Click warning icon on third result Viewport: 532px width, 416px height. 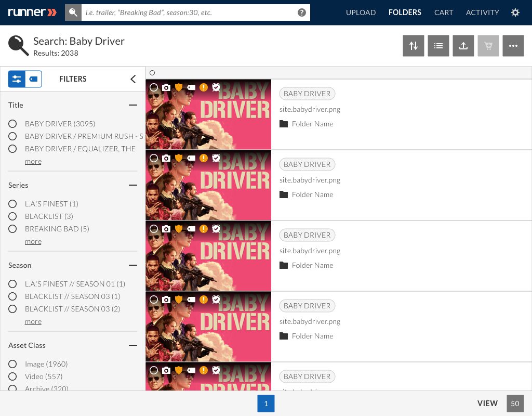pyautogui.click(x=204, y=229)
